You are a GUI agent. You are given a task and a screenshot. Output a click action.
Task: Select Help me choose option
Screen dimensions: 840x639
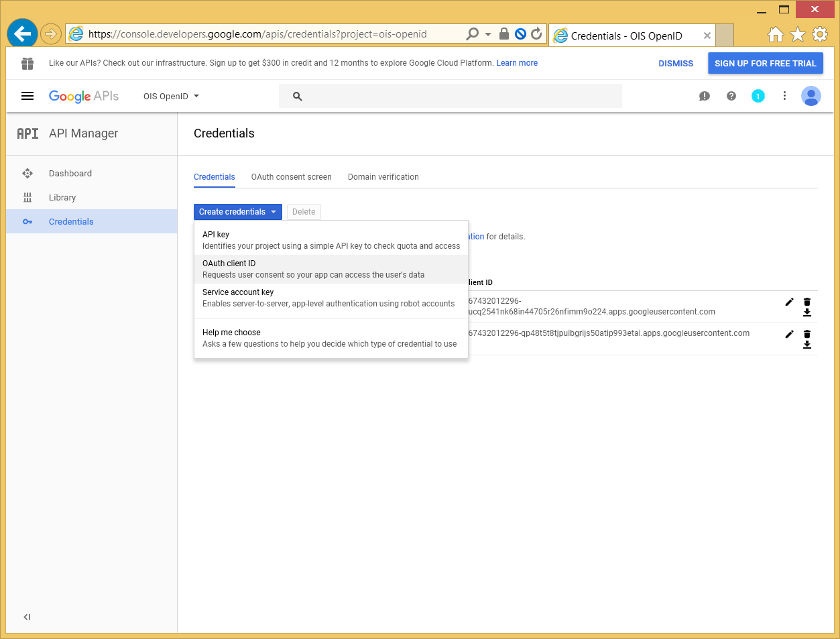(331, 338)
